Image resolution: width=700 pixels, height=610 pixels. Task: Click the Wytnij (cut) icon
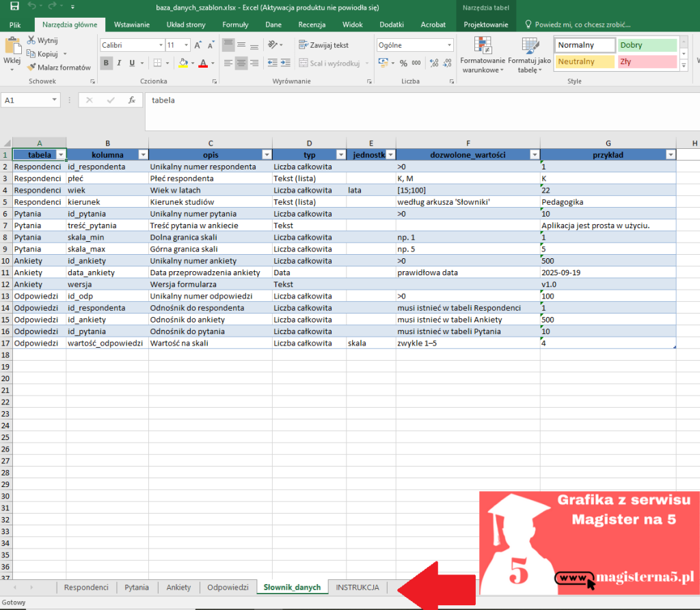point(30,41)
